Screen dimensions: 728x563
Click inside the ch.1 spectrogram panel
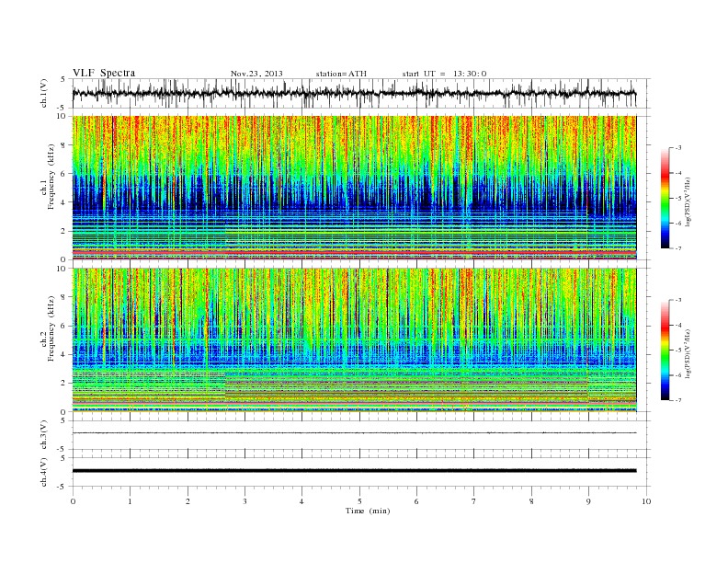(354, 188)
